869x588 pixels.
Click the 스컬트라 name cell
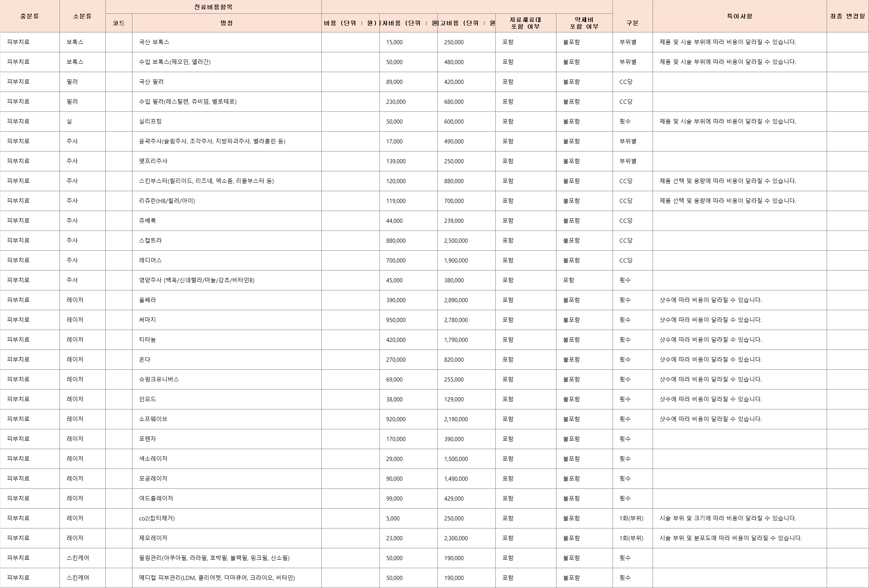(x=150, y=240)
